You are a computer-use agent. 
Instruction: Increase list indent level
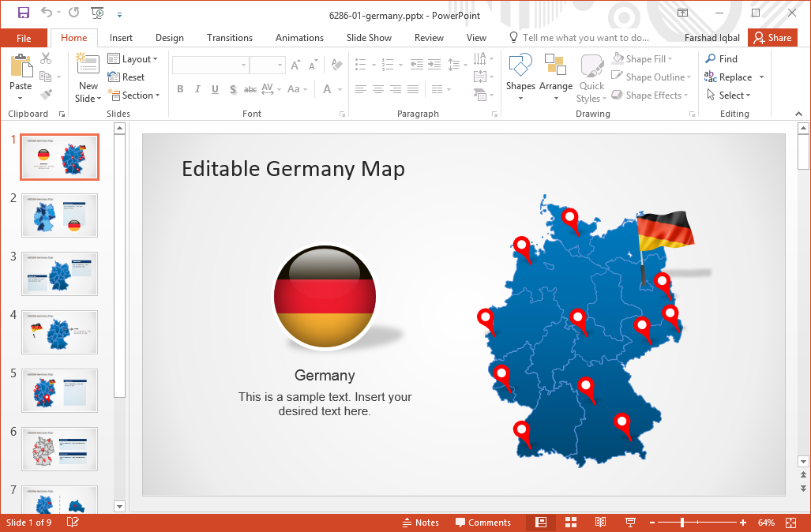[x=434, y=65]
